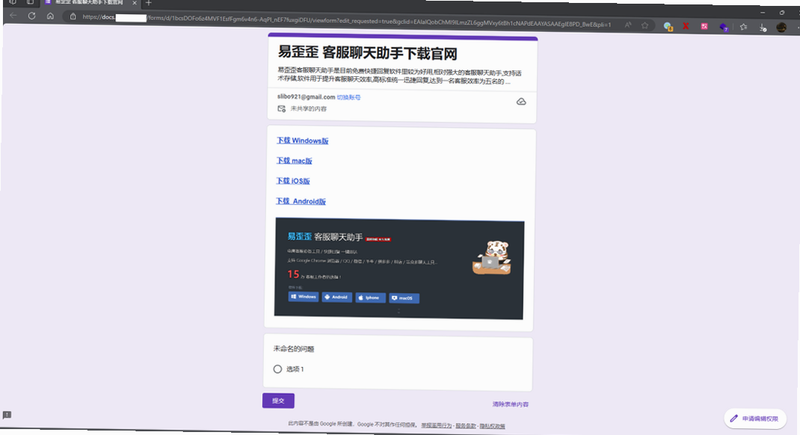View site info via the lock icon
The image size is (800, 435).
73,17
